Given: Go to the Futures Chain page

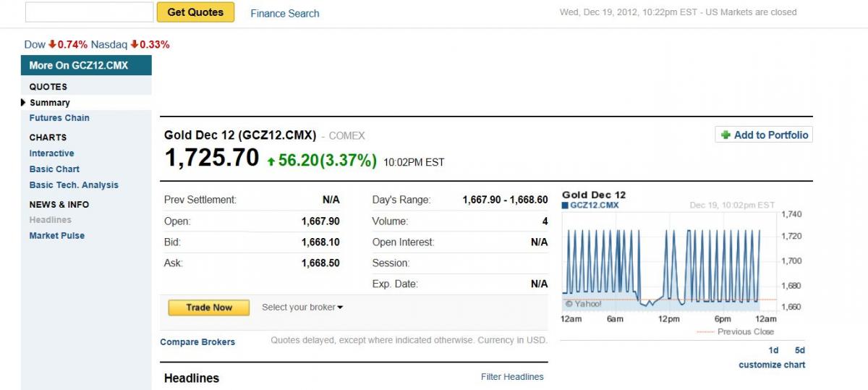Looking at the screenshot, I should 59,118.
